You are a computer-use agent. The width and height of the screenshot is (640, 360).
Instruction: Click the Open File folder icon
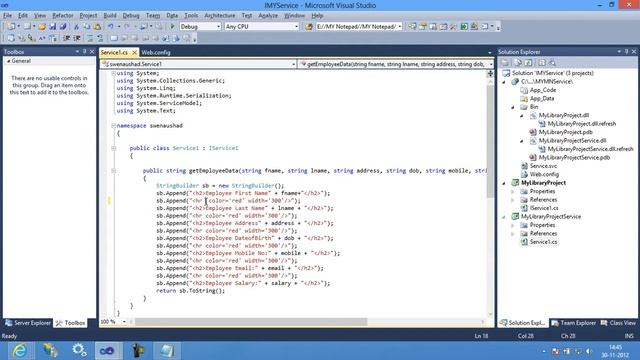[42, 27]
